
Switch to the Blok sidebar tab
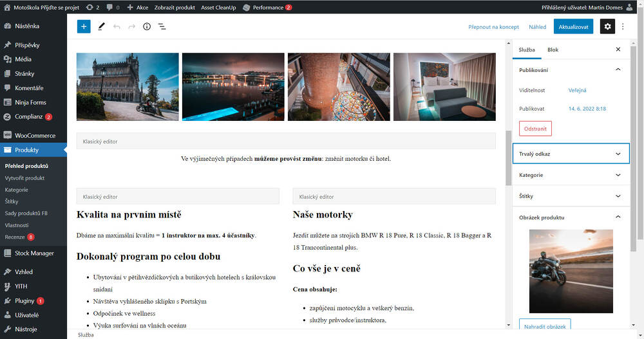[553, 50]
